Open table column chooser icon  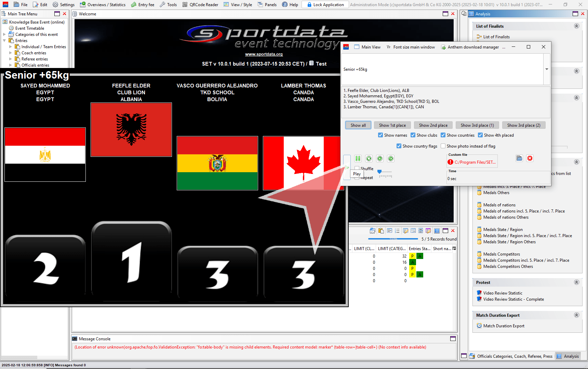point(454,248)
